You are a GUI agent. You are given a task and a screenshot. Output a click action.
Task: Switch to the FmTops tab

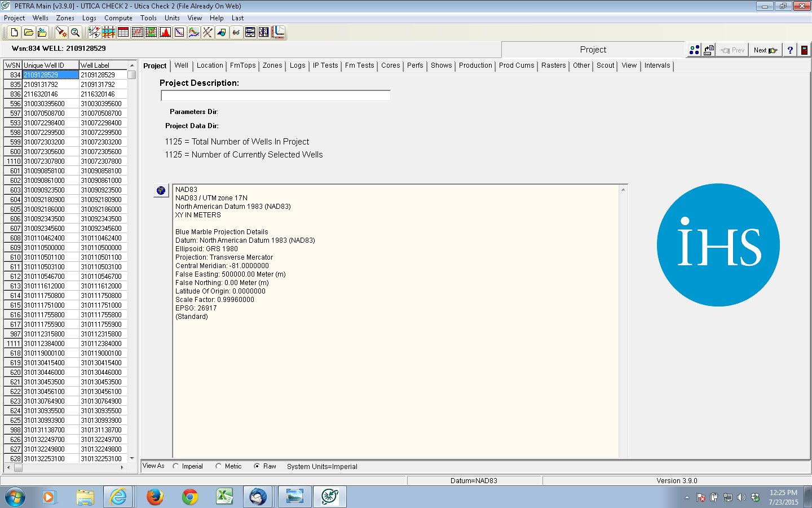tap(243, 65)
